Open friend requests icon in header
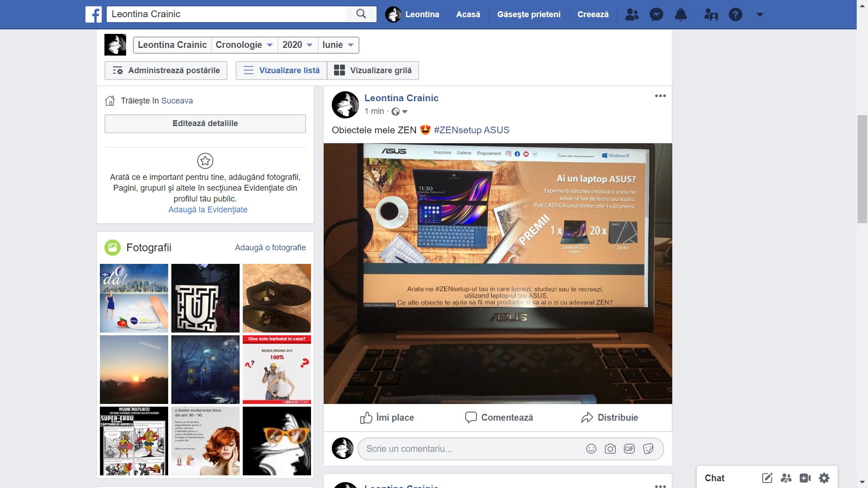Screen dimensions: 868x488 (x=632, y=14)
